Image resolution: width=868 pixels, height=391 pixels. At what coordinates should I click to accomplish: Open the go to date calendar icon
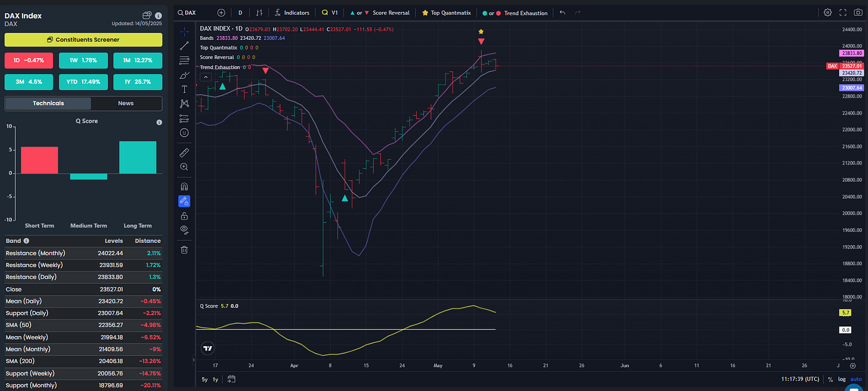pyautogui.click(x=231, y=379)
